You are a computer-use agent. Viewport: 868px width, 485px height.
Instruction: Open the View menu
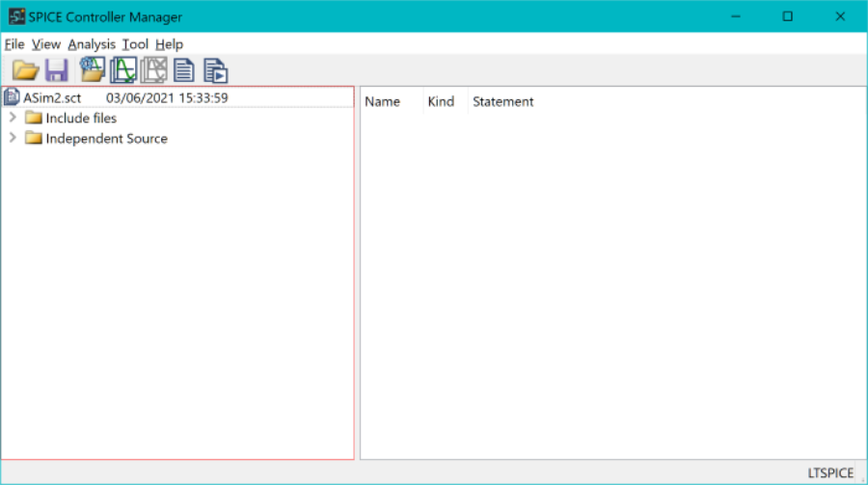[x=46, y=44]
